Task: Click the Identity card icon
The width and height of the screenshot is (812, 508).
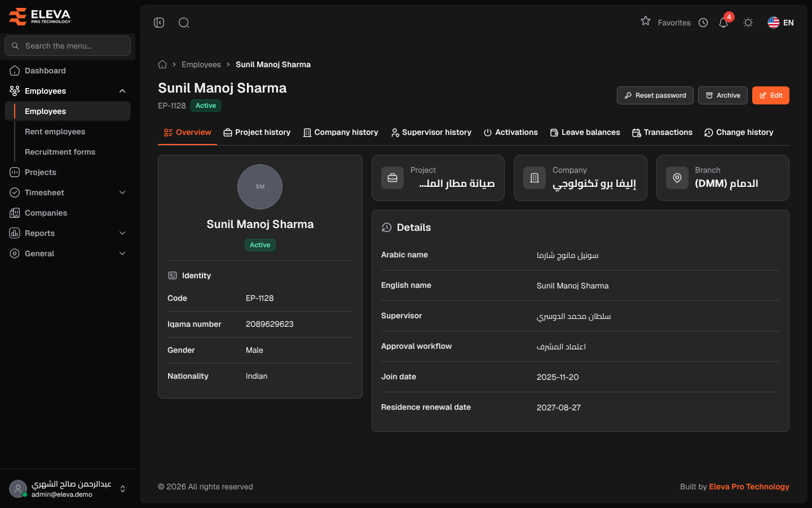Action: click(173, 275)
